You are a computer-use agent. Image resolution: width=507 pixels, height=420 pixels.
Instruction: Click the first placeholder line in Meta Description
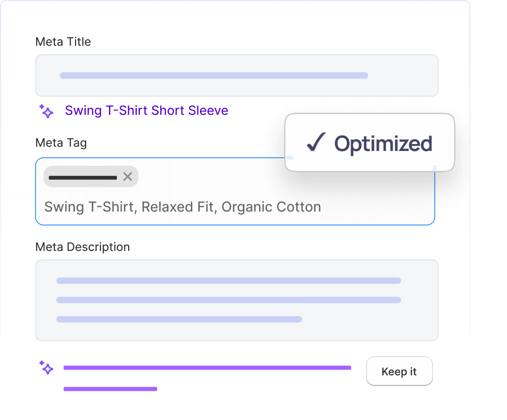pos(229,281)
